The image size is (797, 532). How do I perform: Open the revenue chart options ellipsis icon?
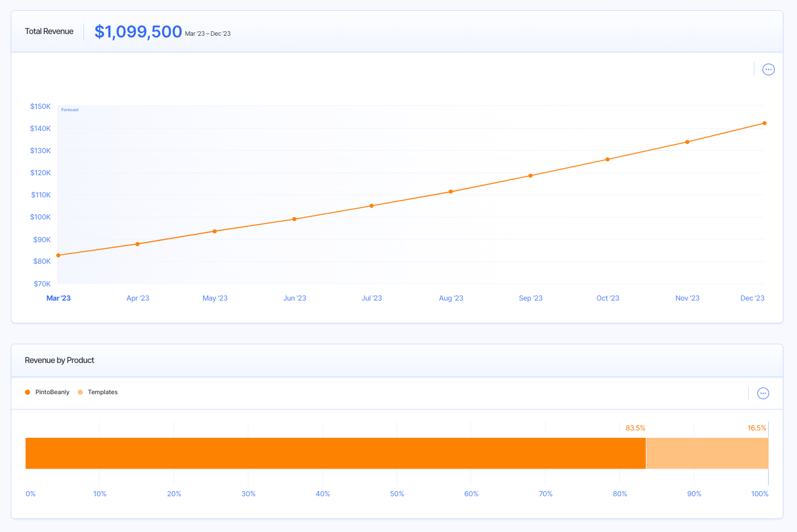click(x=769, y=69)
